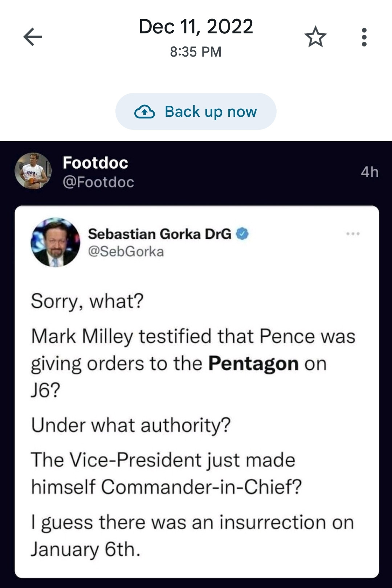
Task: Toggle the favorite star
Action: [315, 37]
